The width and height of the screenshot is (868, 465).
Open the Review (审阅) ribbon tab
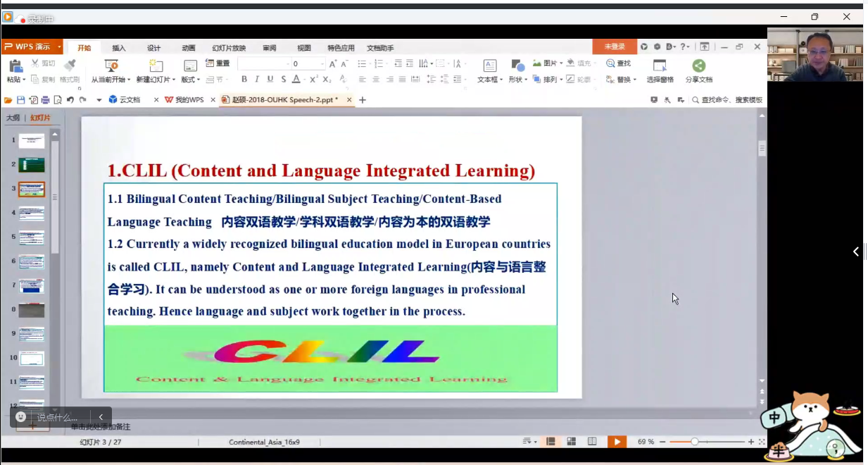(270, 48)
